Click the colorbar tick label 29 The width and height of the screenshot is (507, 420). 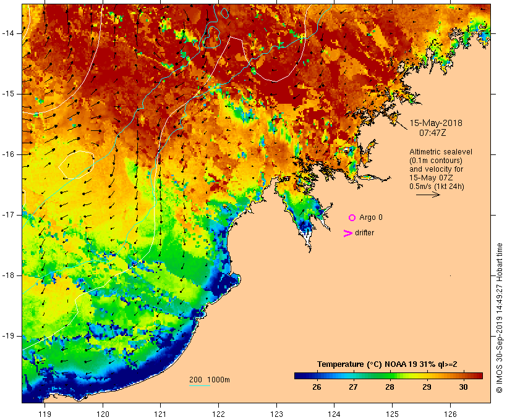[x=427, y=387]
